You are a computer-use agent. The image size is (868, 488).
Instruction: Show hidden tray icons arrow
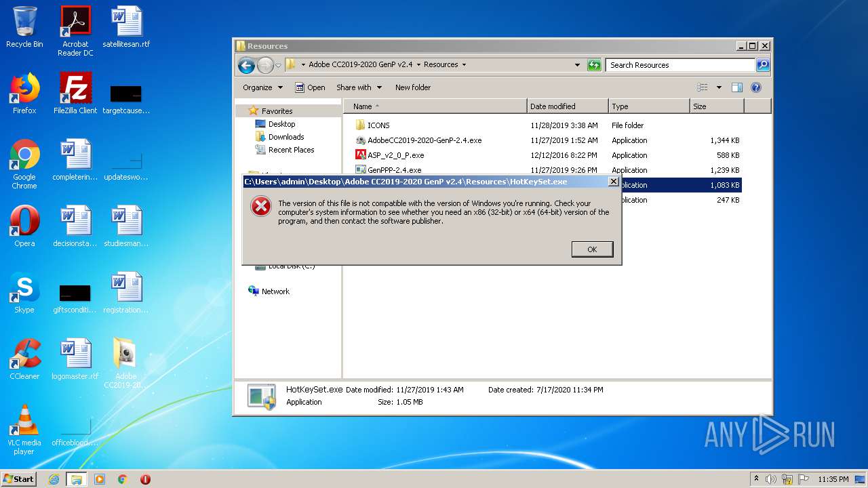point(756,479)
